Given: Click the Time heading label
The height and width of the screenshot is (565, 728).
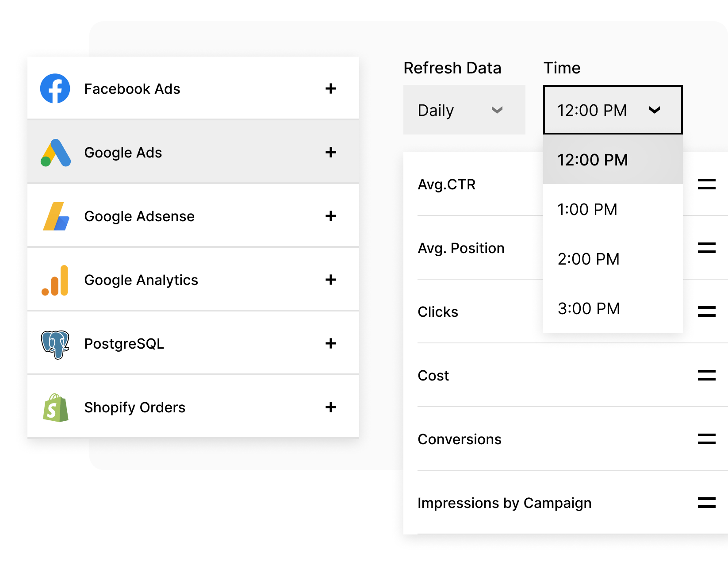Looking at the screenshot, I should 562,68.
